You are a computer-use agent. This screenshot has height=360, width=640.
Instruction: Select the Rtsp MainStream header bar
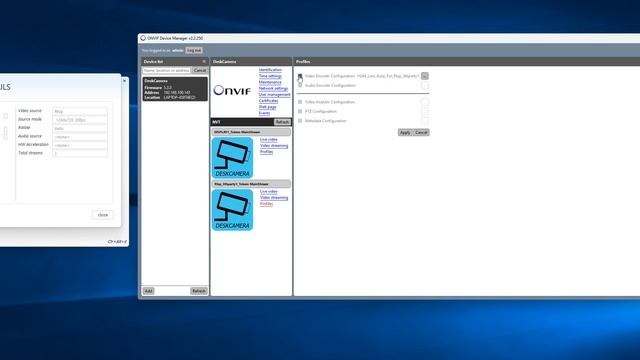coord(251,184)
